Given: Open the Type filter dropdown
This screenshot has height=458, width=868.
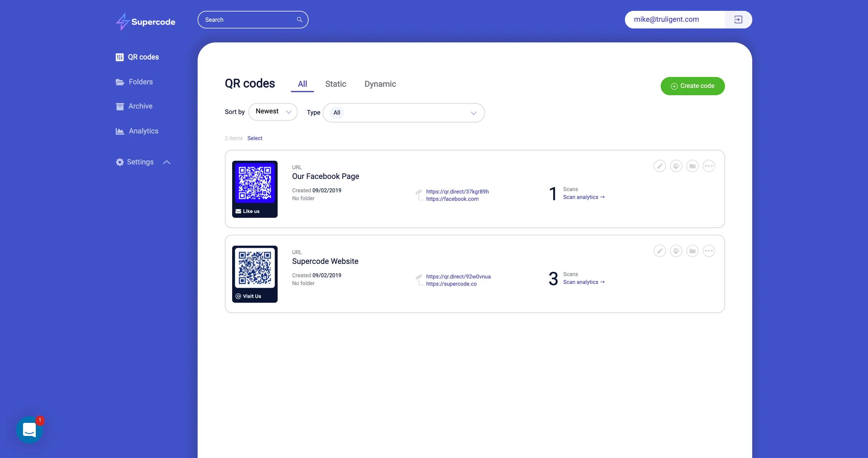Looking at the screenshot, I should pyautogui.click(x=403, y=113).
